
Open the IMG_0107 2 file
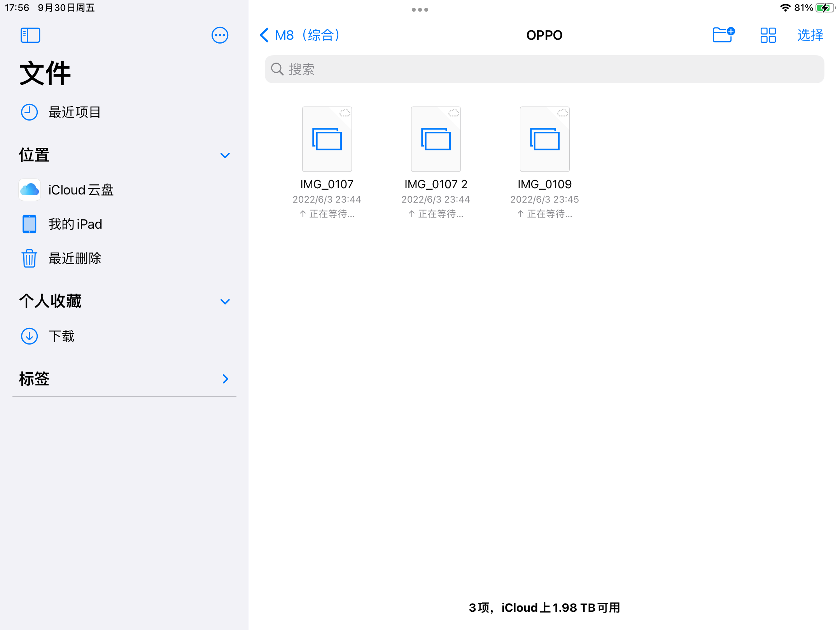click(x=436, y=139)
